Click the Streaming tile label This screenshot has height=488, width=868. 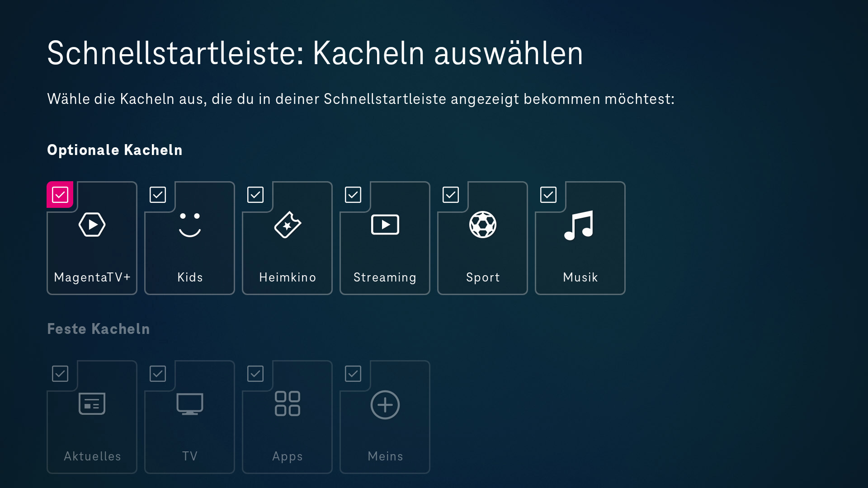[x=385, y=277]
